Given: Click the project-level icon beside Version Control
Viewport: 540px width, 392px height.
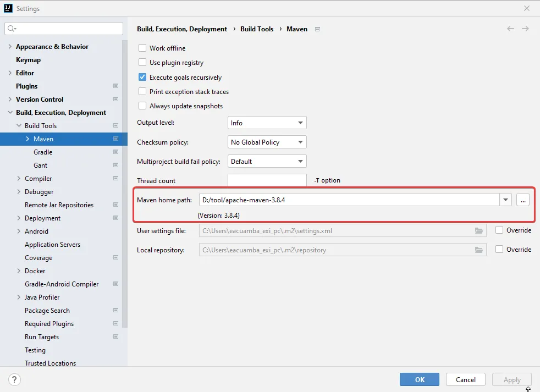Looking at the screenshot, I should coord(115,99).
